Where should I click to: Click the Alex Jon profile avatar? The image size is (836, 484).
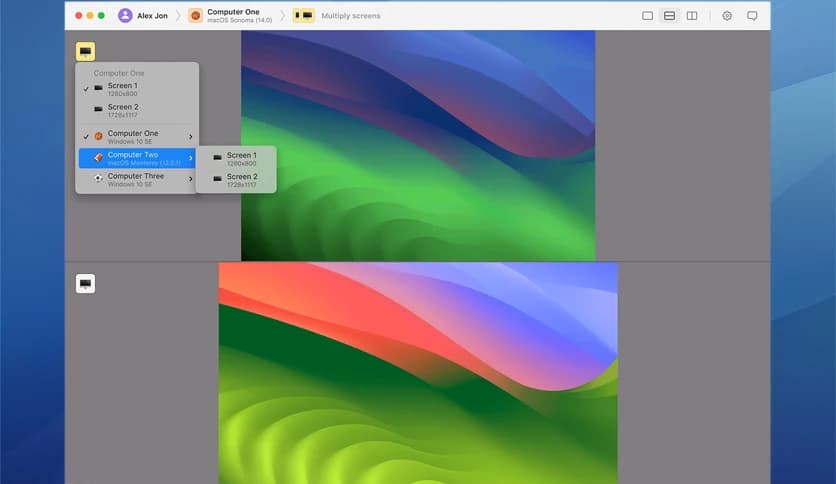pyautogui.click(x=125, y=15)
